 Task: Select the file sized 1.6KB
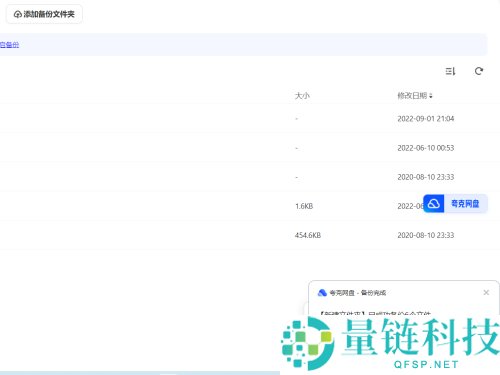coord(250,206)
